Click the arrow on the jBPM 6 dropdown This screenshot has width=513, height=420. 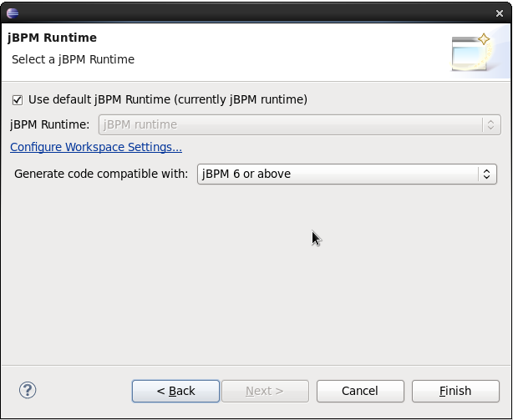coord(486,174)
